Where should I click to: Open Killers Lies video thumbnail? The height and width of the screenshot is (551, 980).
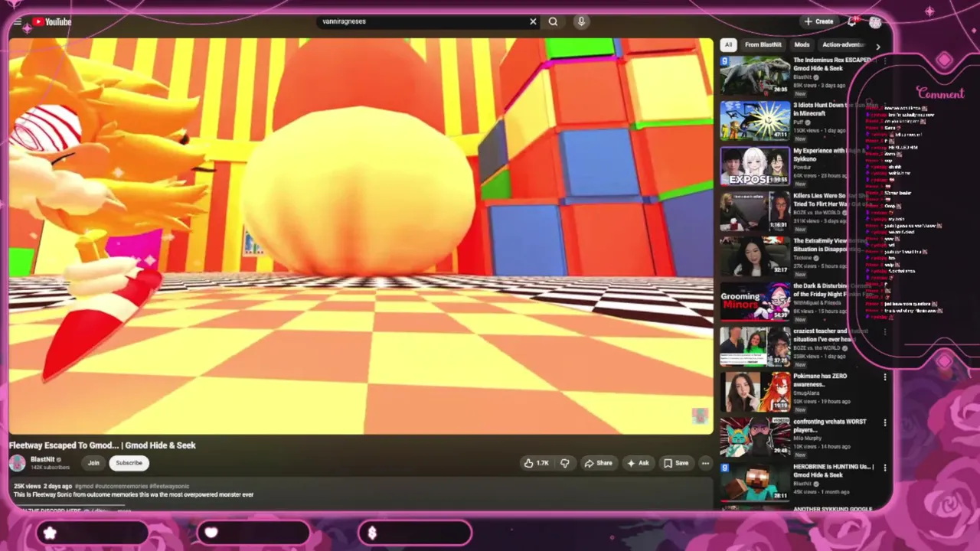pyautogui.click(x=755, y=210)
